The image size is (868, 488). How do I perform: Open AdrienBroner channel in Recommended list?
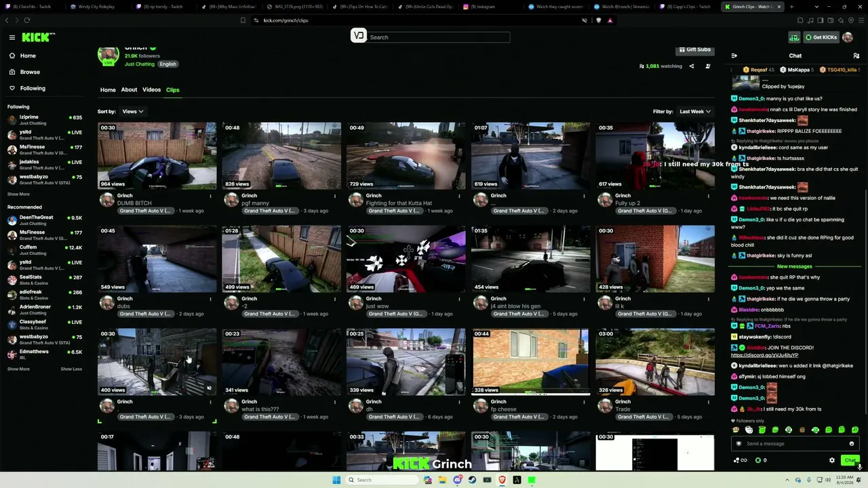pyautogui.click(x=45, y=310)
